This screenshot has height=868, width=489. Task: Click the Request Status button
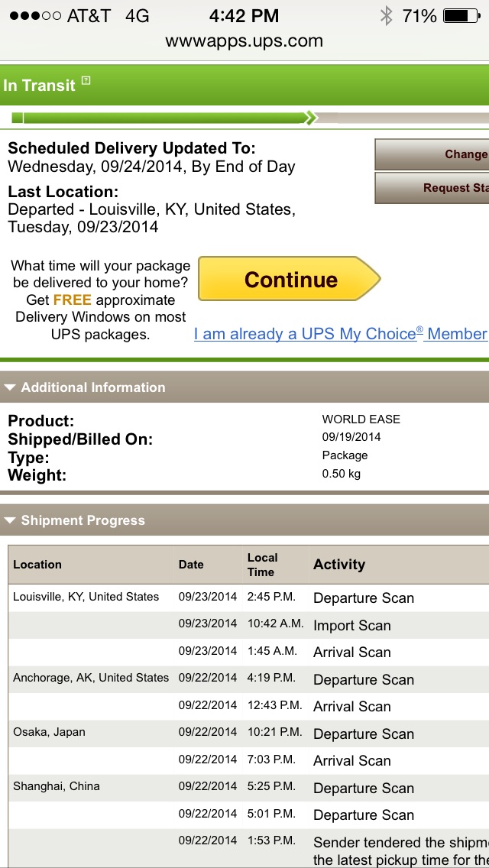click(x=432, y=188)
